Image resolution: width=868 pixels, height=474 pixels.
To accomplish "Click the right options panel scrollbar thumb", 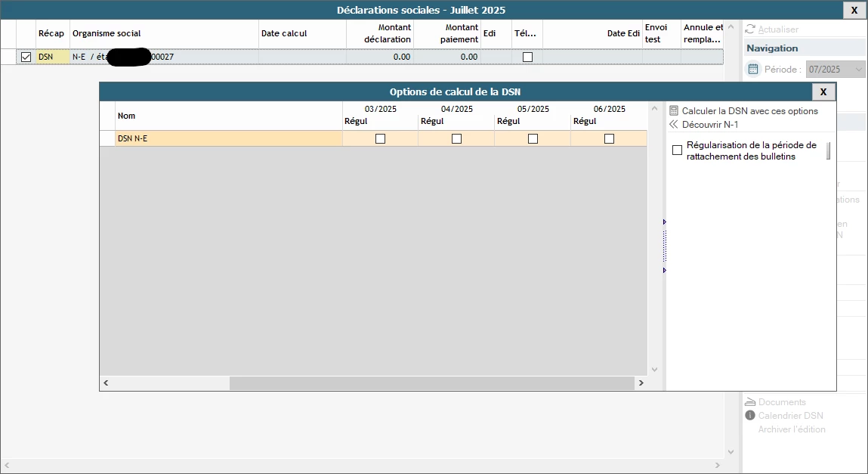I will pos(829,150).
